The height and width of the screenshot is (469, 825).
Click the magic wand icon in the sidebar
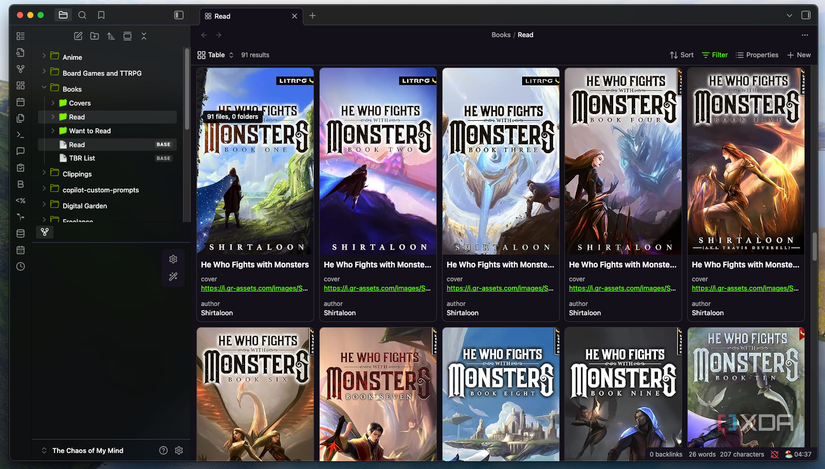(173, 276)
